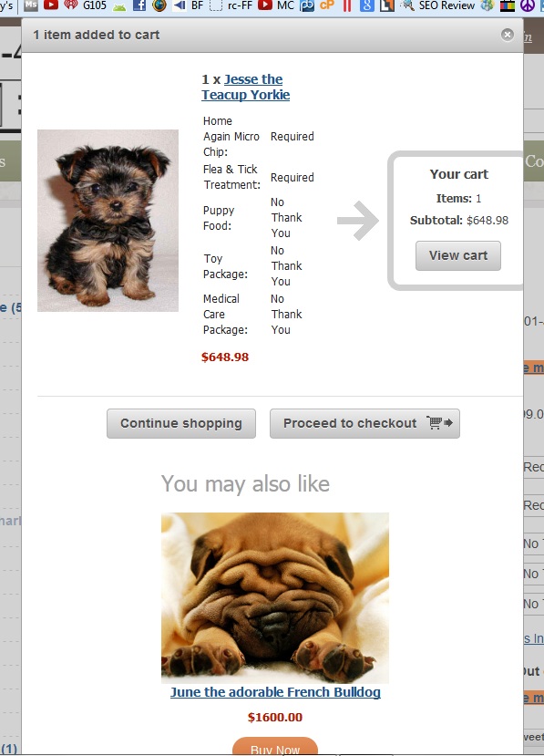Open June the adorable French Bulldog link
Image resolution: width=544 pixels, height=756 pixels.
275,692
